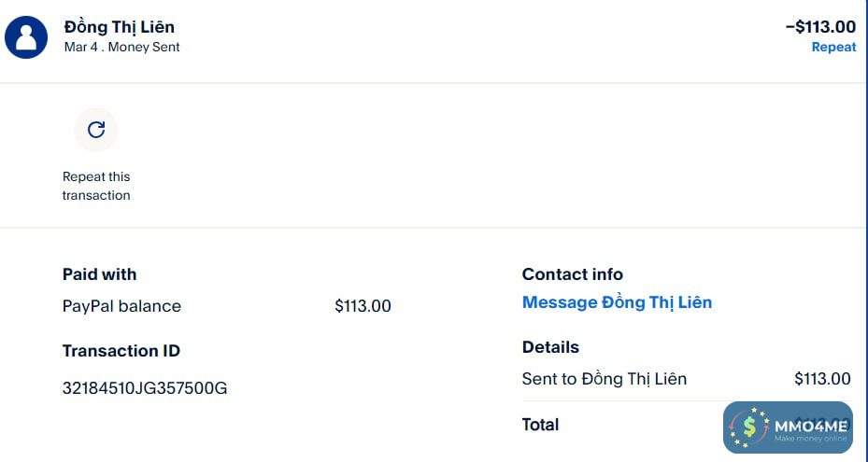Click the circular repeat arrow icon
868x462 pixels.
pos(96,130)
